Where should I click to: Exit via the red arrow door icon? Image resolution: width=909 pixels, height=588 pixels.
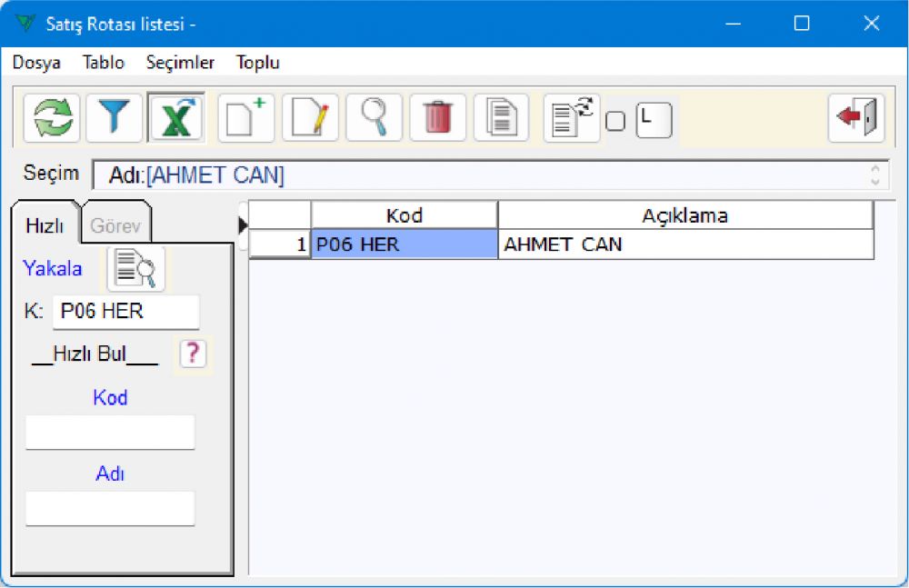(856, 118)
